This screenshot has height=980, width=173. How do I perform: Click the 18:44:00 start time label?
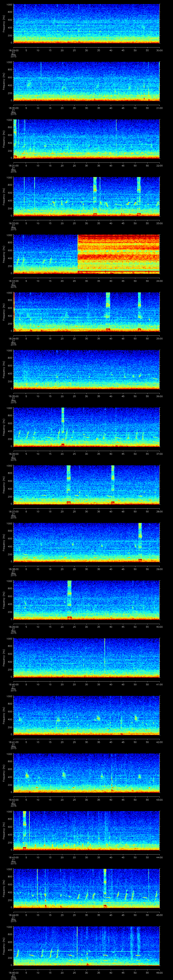click(13, 915)
